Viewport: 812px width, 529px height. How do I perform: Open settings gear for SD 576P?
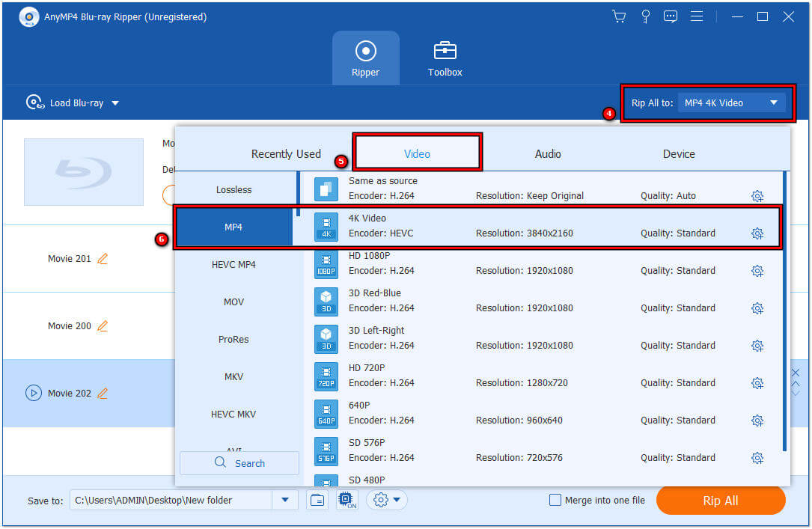point(757,458)
